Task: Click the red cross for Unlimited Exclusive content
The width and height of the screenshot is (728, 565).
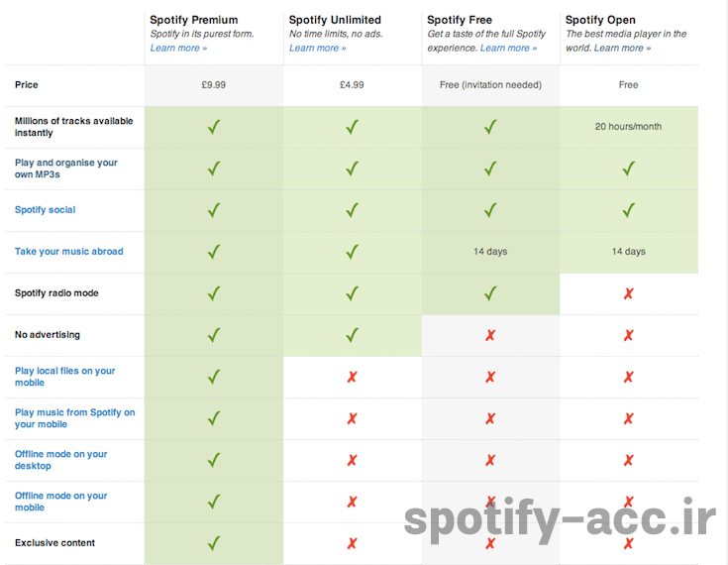Action: point(352,543)
